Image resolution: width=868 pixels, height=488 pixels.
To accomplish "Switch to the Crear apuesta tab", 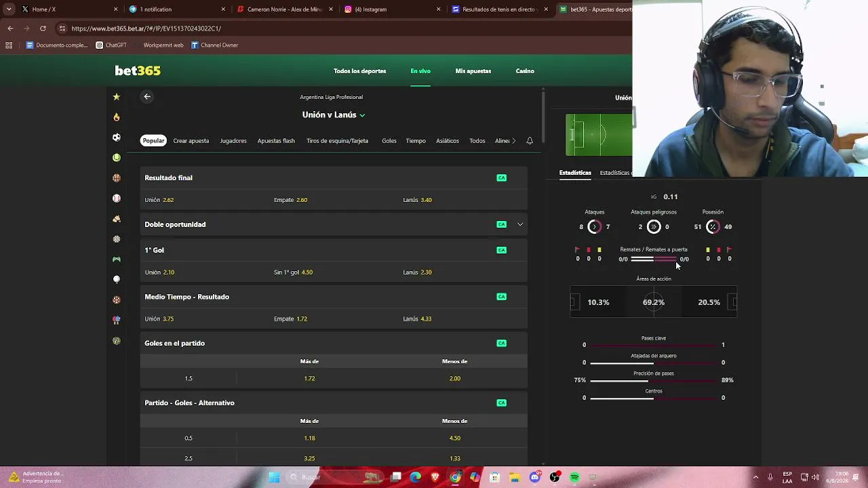I will 191,141.
